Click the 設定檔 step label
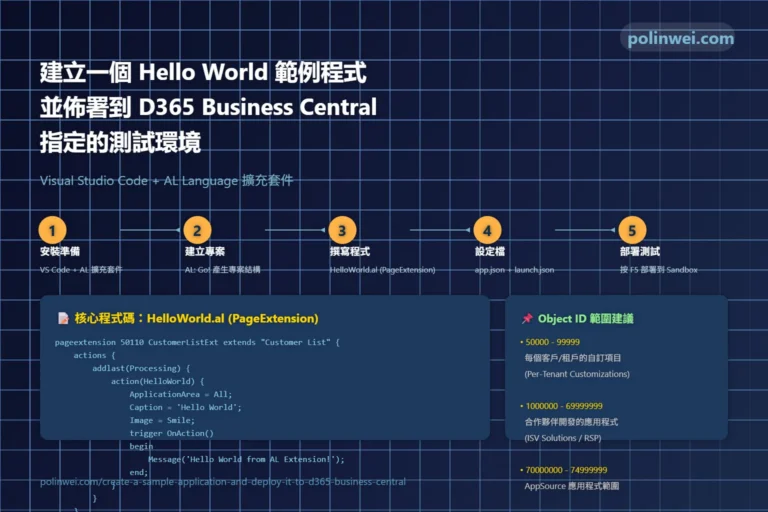 point(490,251)
